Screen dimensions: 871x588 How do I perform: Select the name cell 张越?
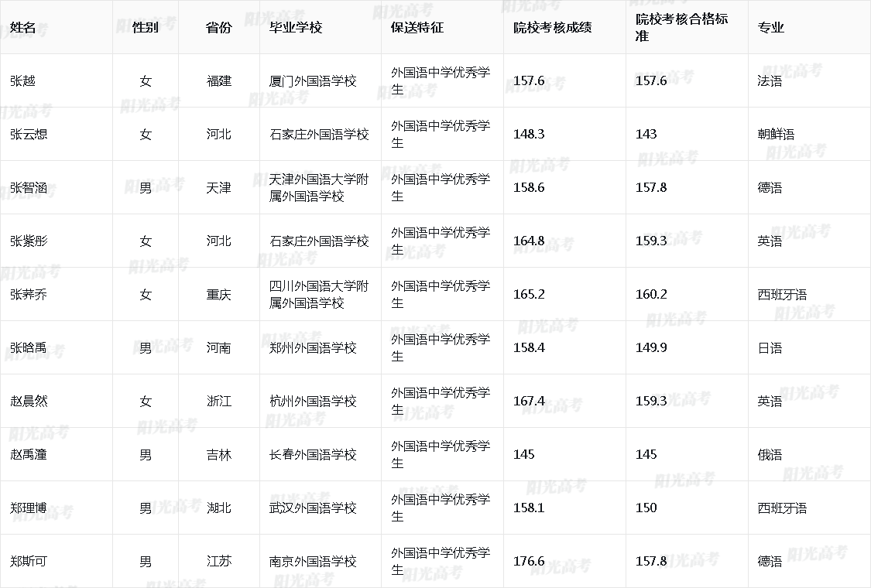23,81
